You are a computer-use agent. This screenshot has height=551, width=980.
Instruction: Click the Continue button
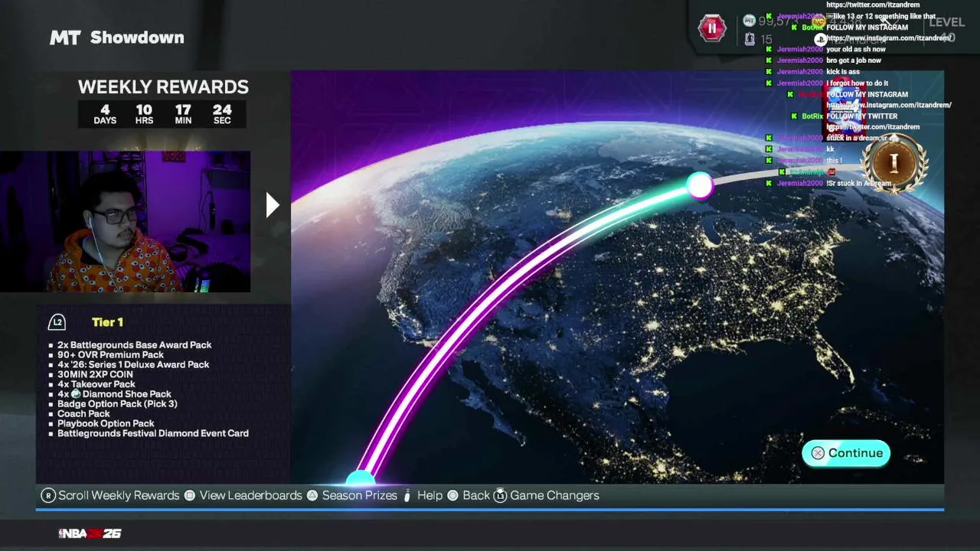coord(846,453)
